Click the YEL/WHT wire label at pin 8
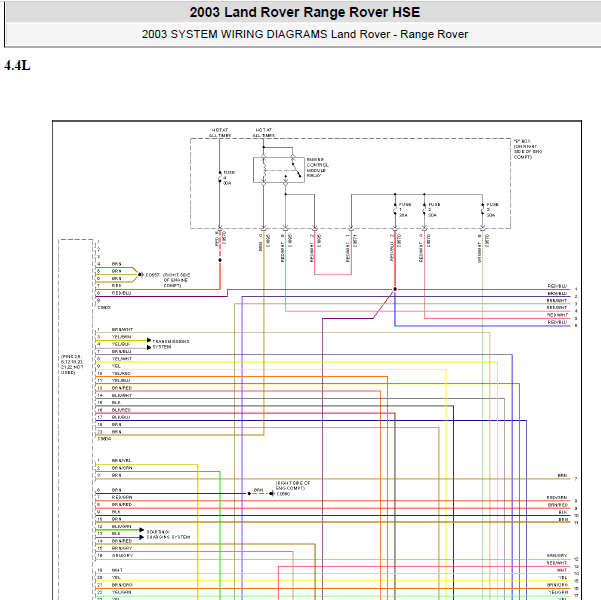The image size is (601, 600). tap(122, 359)
